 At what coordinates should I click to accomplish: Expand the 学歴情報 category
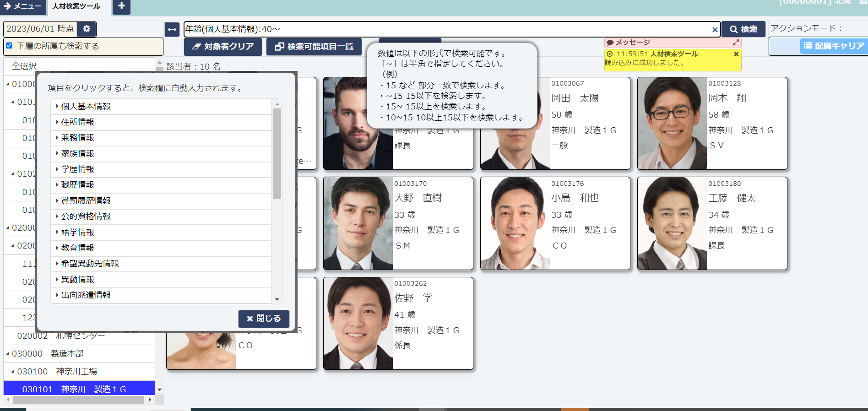[57, 169]
